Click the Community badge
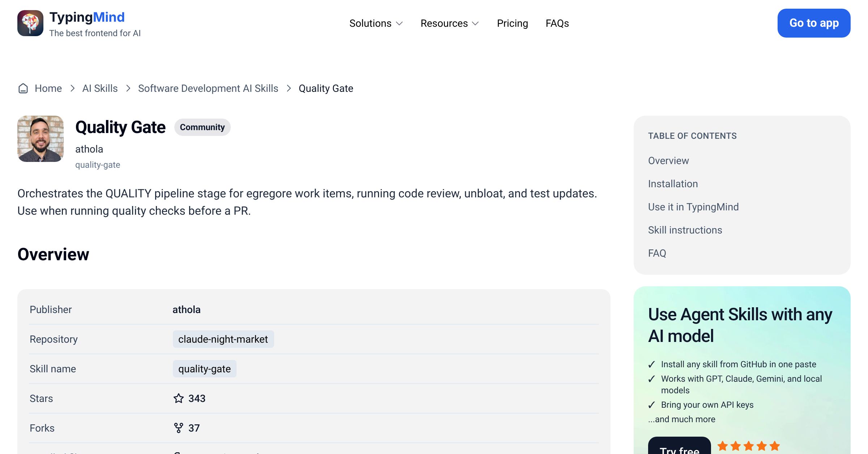Screen dimensions: 868x454 203,127
